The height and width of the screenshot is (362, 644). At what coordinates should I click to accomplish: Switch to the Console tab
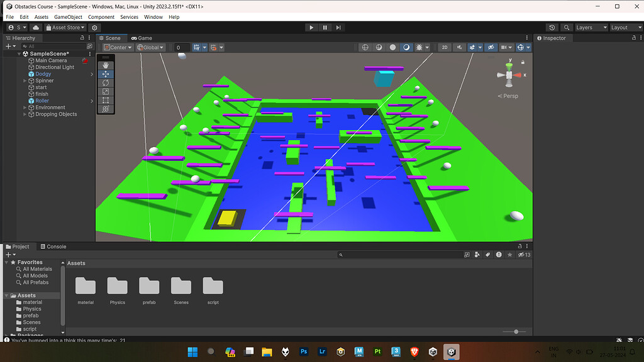[53, 246]
